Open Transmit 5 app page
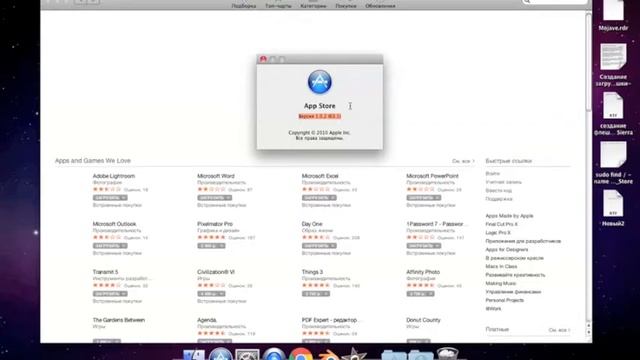The width and height of the screenshot is (640, 360). [105, 272]
